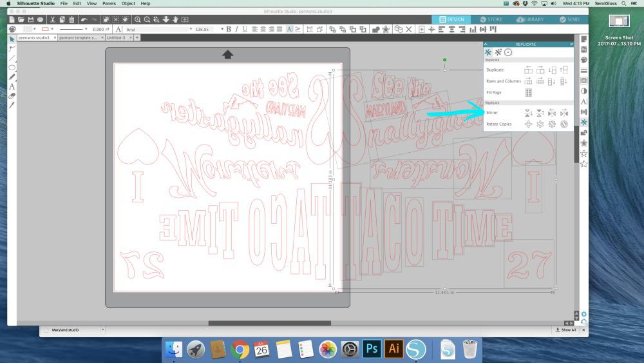
Task: Open the Edit menu
Action: tap(77, 3)
